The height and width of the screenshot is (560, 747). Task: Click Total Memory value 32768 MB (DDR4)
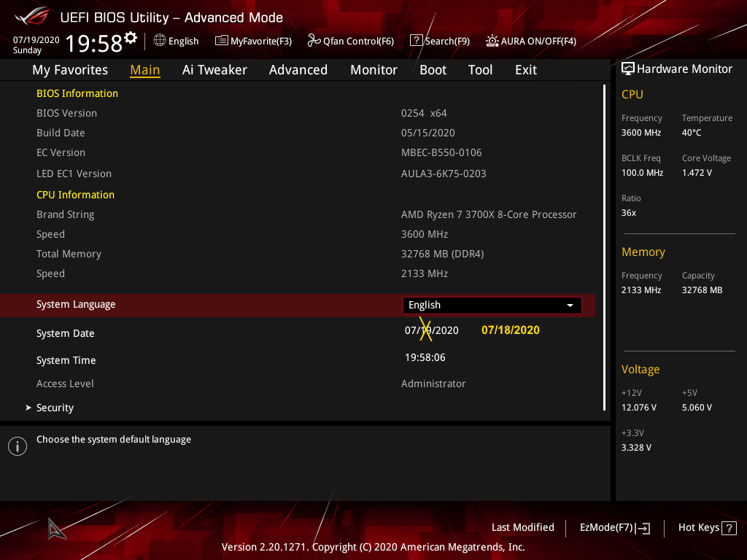(x=443, y=254)
